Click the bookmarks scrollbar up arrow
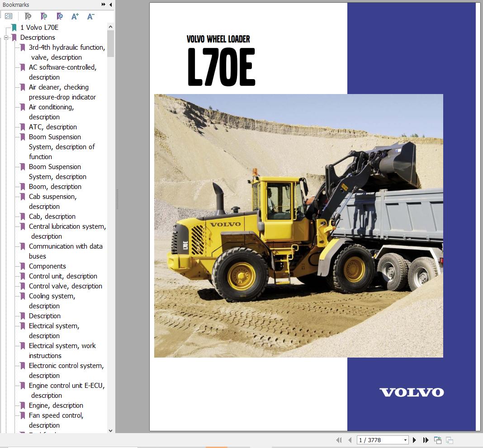 [x=111, y=27]
